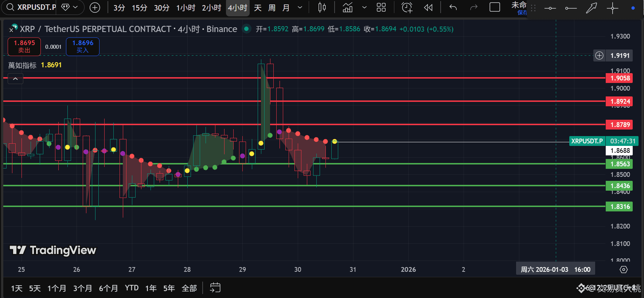Viewport: 644px width, 298px height.
Task: Open indicator templates grid icon
Action: click(x=381, y=7)
